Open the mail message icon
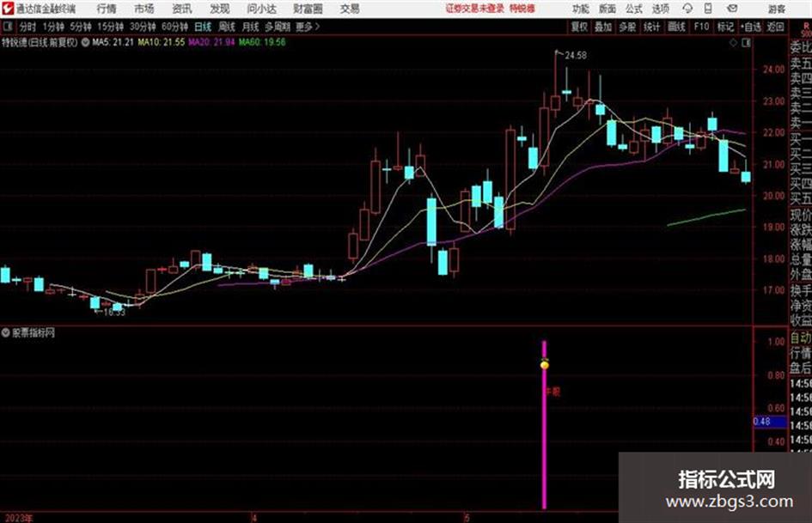Screen dimensions: 812x523 pos(732,9)
